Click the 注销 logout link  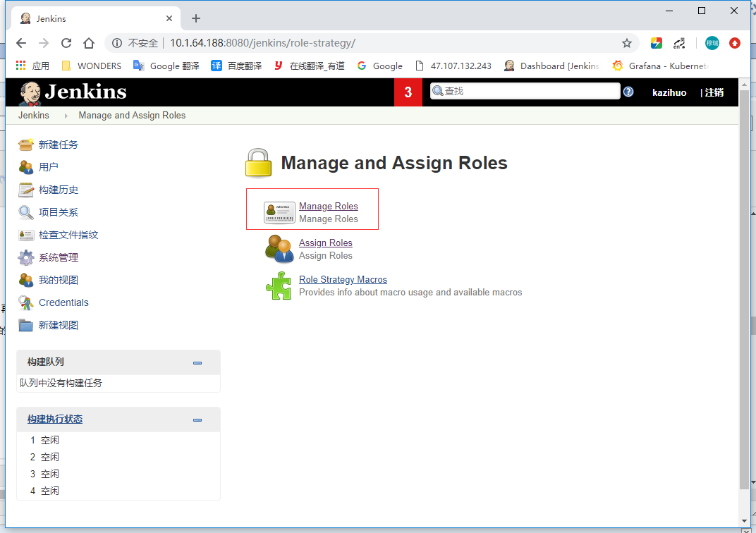coord(714,92)
